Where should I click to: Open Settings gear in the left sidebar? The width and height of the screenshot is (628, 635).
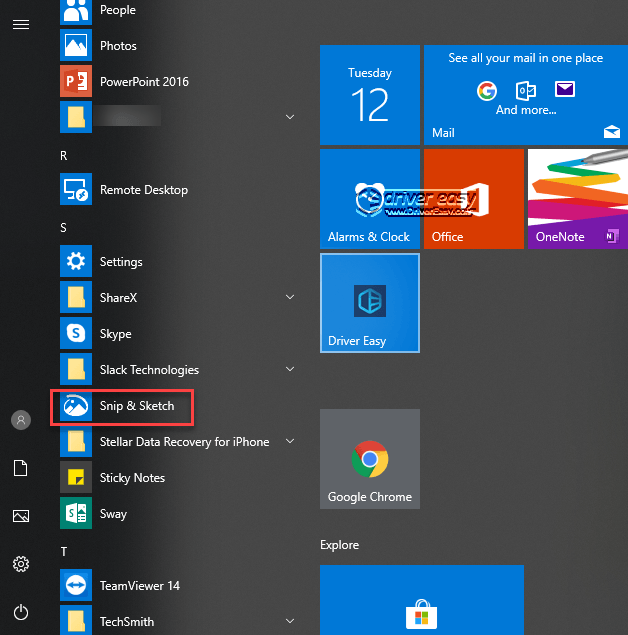coord(20,564)
